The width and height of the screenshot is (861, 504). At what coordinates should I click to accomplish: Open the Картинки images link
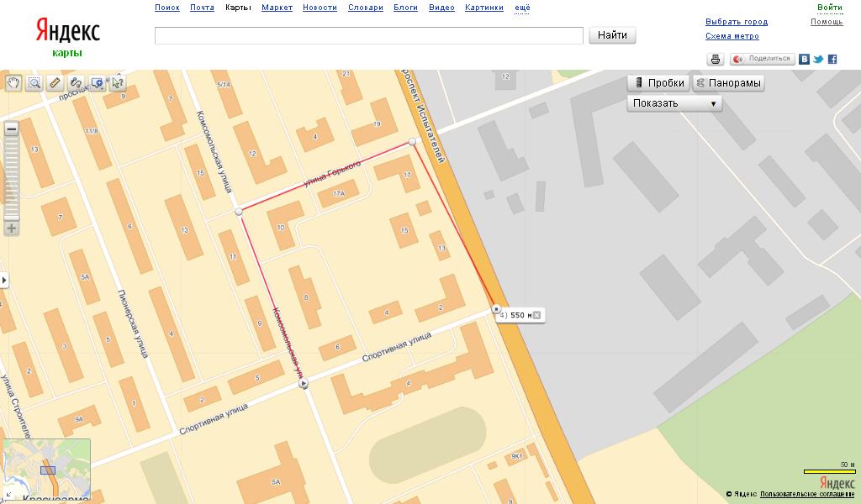483,8
